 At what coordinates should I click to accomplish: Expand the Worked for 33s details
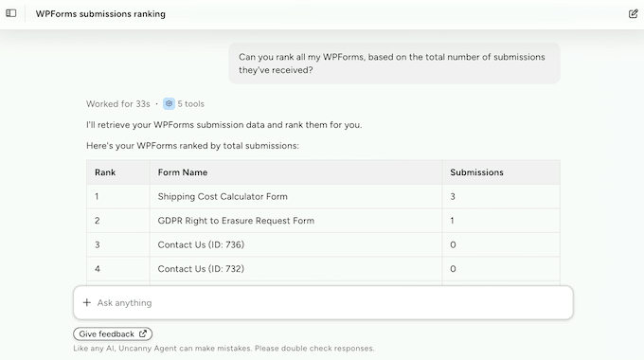(x=118, y=104)
